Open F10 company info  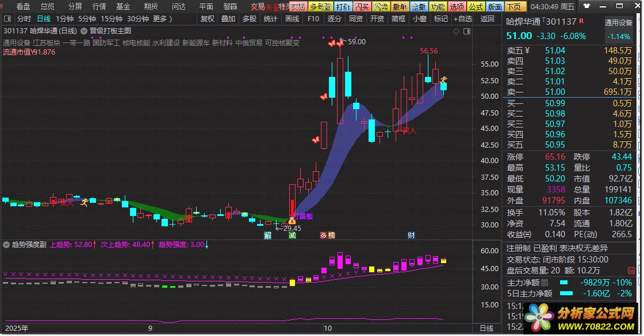[x=313, y=19]
